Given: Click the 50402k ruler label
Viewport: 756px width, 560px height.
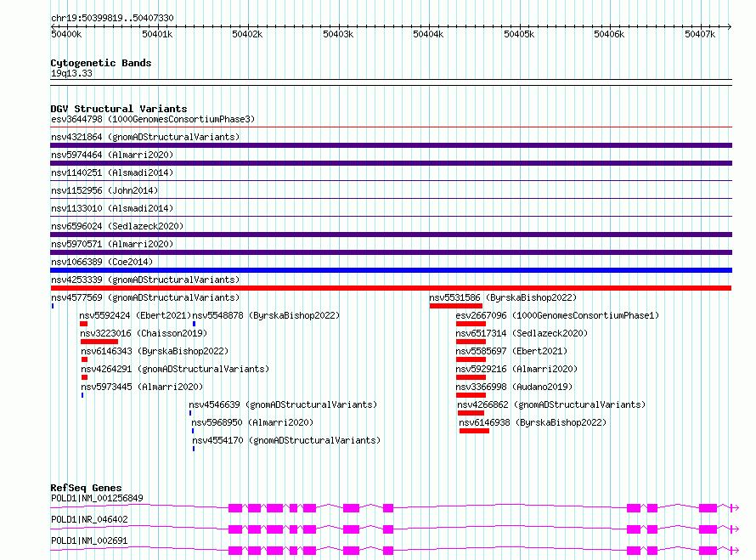Looking at the screenshot, I should (247, 34).
